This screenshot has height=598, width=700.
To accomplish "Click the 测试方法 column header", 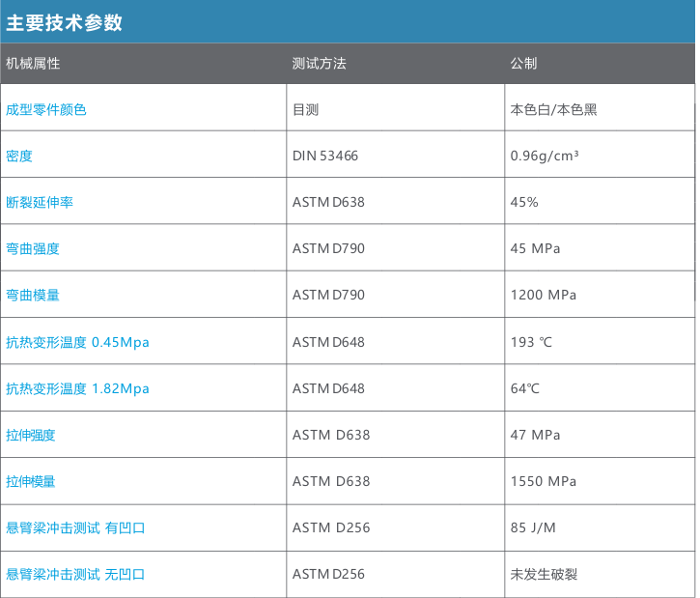I will pos(319,64).
